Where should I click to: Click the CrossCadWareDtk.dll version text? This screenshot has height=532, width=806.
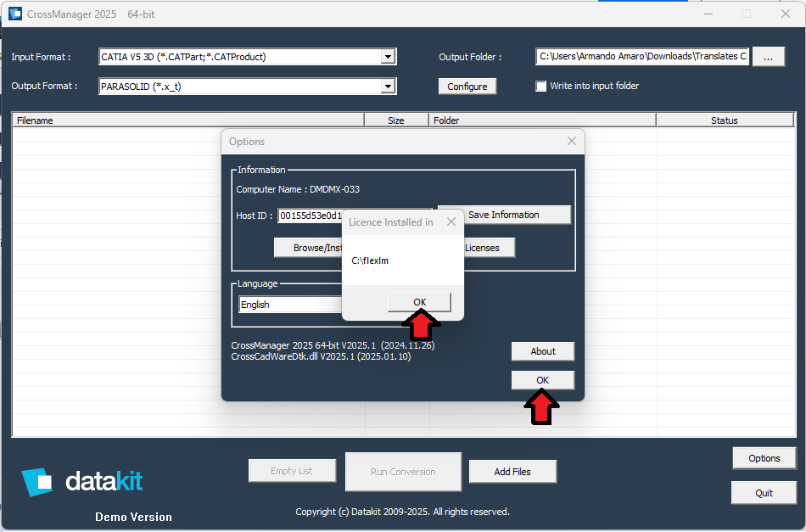pos(321,356)
